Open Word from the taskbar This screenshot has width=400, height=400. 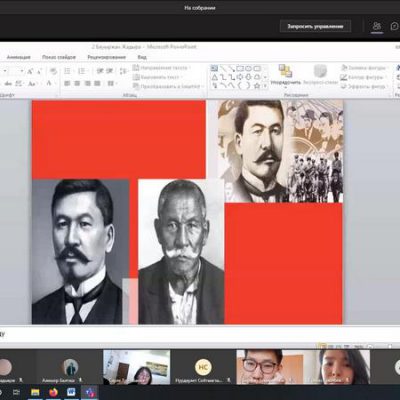click(71, 393)
